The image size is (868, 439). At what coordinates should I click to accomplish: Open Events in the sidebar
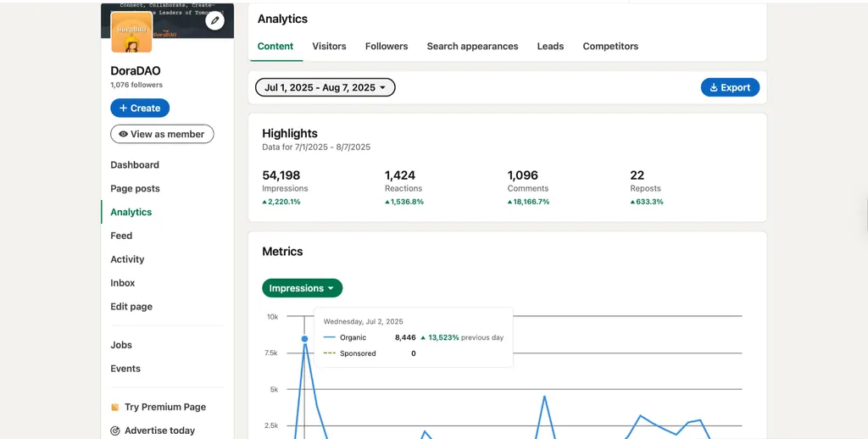click(x=125, y=369)
